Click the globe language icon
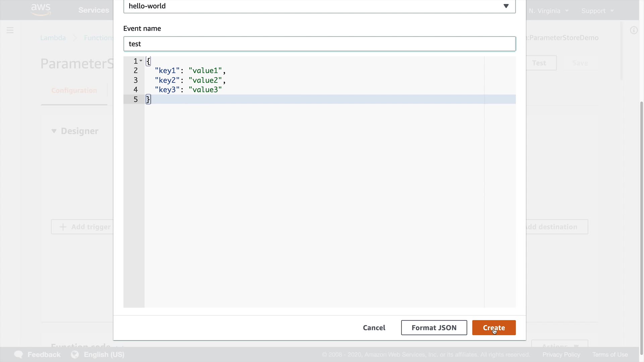Image resolution: width=644 pixels, height=362 pixels. click(x=75, y=355)
